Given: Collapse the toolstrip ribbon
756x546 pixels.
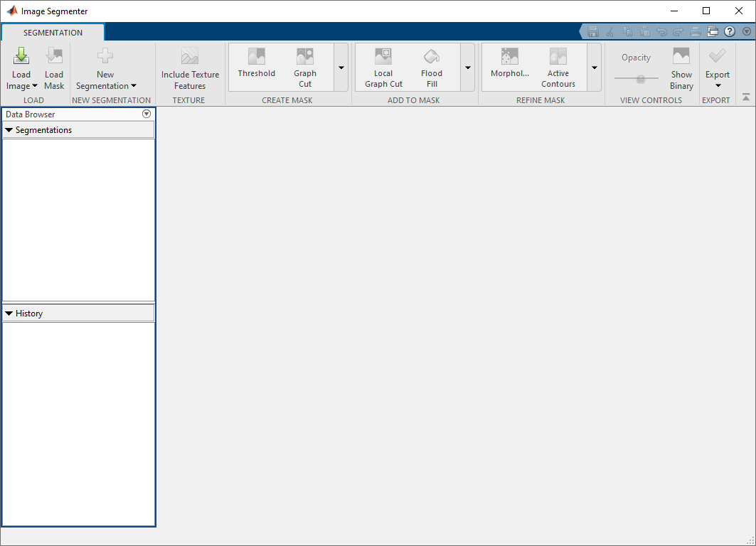Looking at the screenshot, I should (x=746, y=97).
